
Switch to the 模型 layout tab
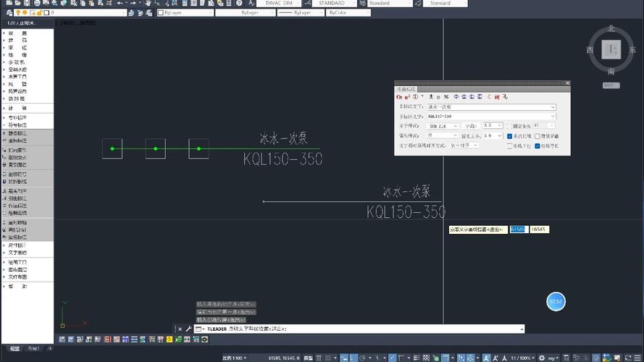tap(14, 348)
